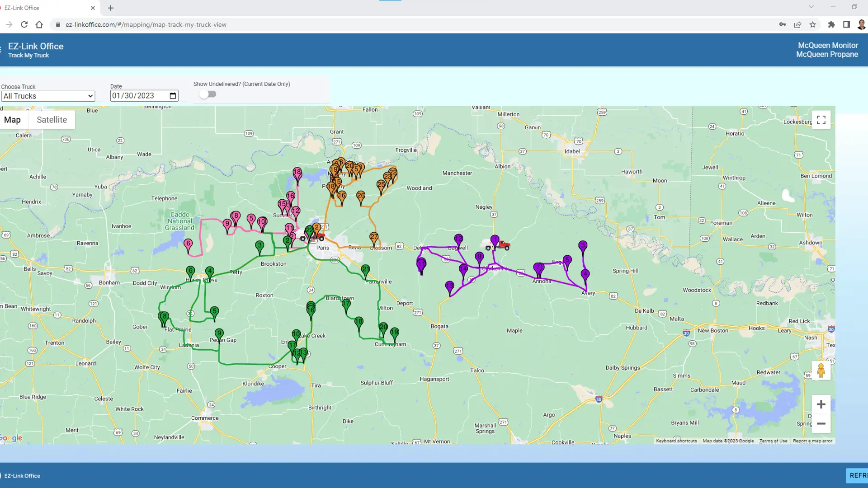The image size is (868, 488).
Task: Click the browser bookmark star icon
Action: [x=812, y=24]
